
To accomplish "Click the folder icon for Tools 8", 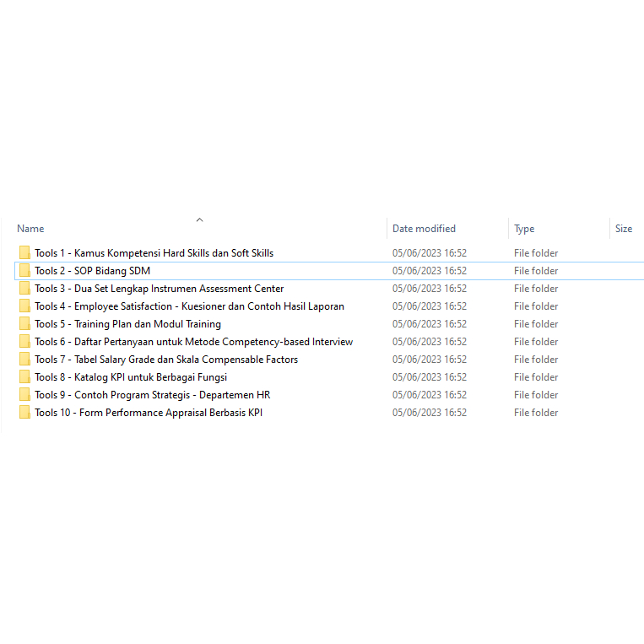I will click(24, 376).
